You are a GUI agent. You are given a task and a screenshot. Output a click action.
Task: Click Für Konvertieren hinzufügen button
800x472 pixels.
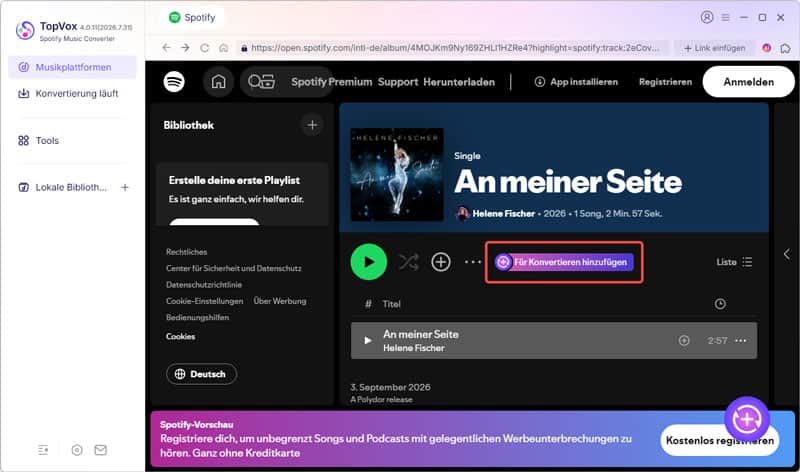point(564,262)
